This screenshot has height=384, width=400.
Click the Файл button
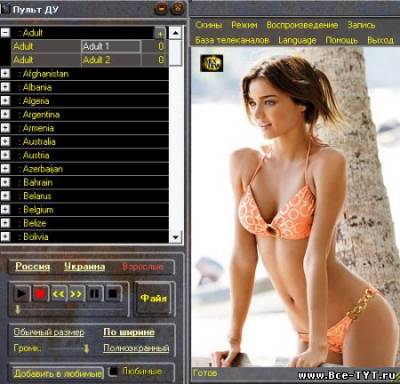pyautogui.click(x=154, y=298)
